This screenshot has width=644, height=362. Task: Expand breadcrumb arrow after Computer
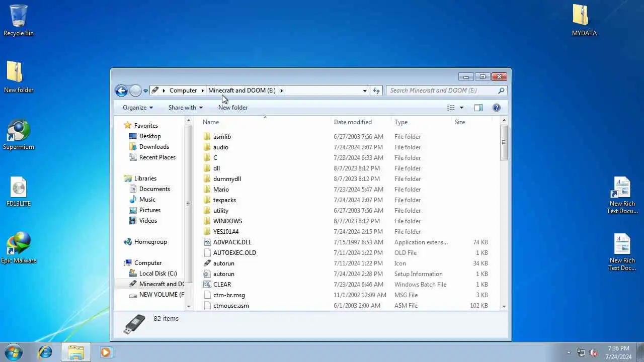[203, 90]
